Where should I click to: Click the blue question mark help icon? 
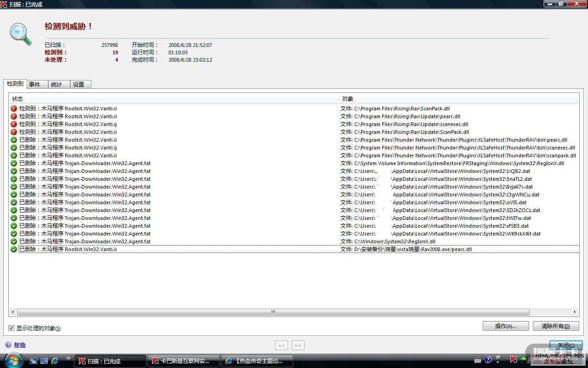(8, 345)
